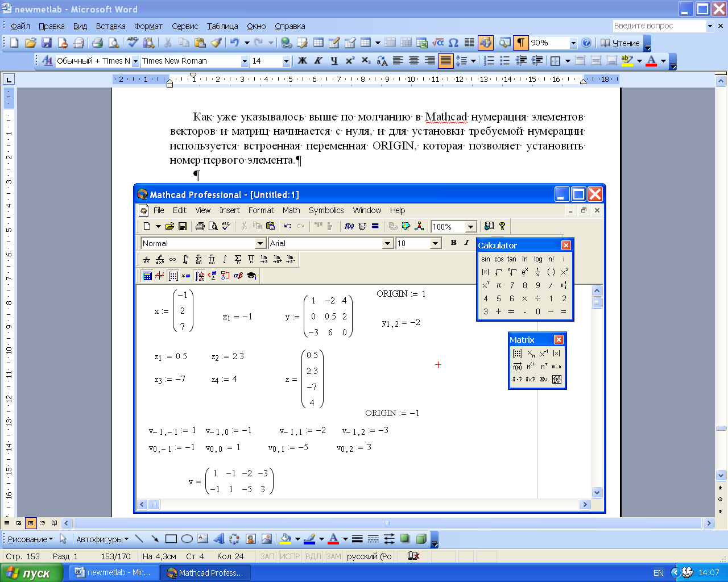Open the Справка menu
Viewport: 728px width, 582px height.
pyautogui.click(x=290, y=26)
